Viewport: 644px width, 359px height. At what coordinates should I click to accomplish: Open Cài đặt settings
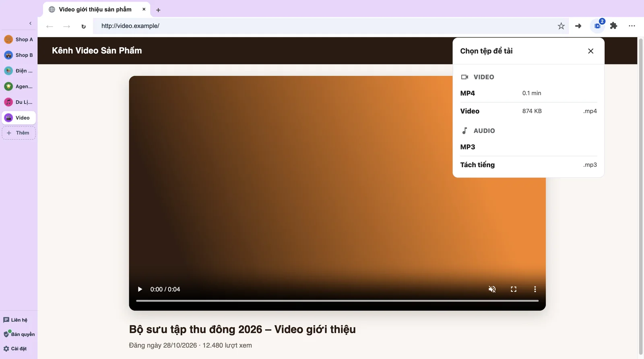[15, 349]
